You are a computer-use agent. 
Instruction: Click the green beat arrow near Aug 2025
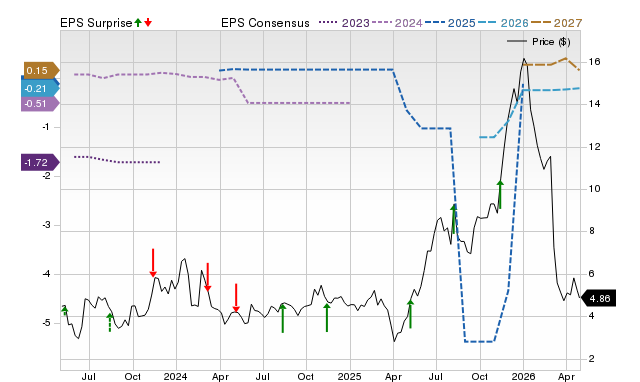pyautogui.click(x=453, y=219)
